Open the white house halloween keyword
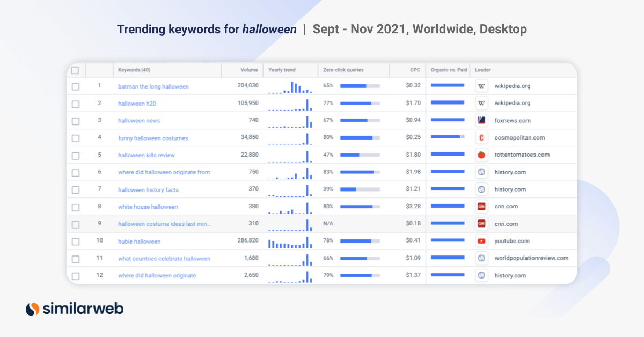Image resolution: width=644 pixels, height=337 pixels. [148, 207]
